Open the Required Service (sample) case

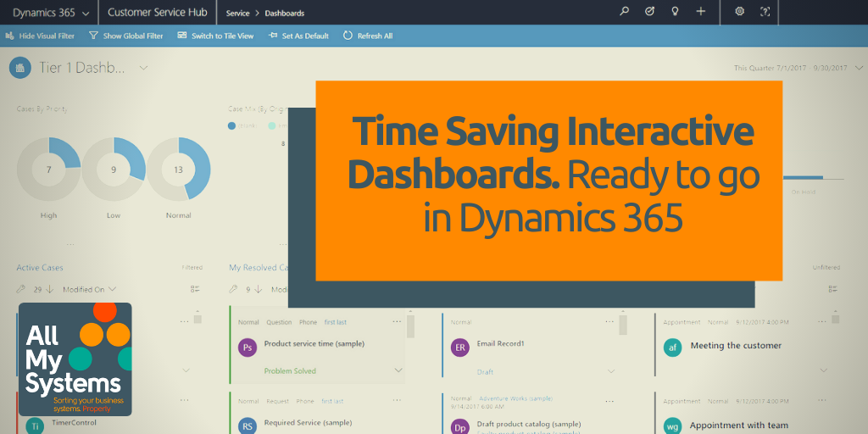click(x=308, y=422)
